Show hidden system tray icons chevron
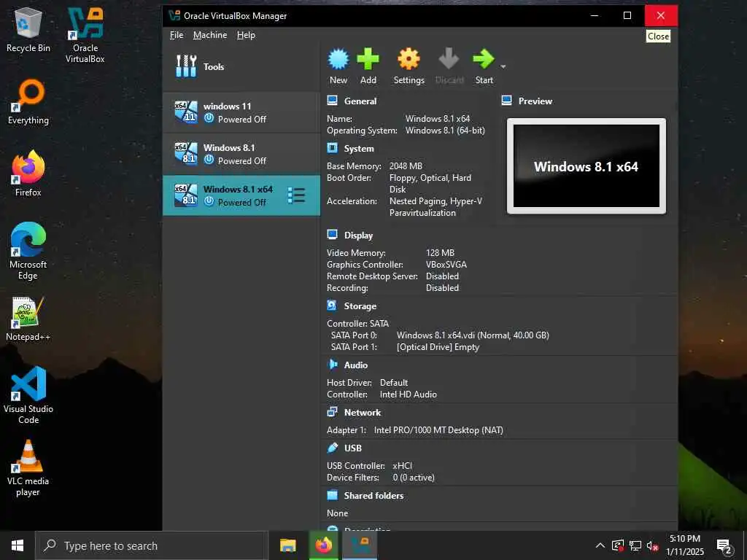The image size is (747, 560). pyautogui.click(x=600, y=545)
